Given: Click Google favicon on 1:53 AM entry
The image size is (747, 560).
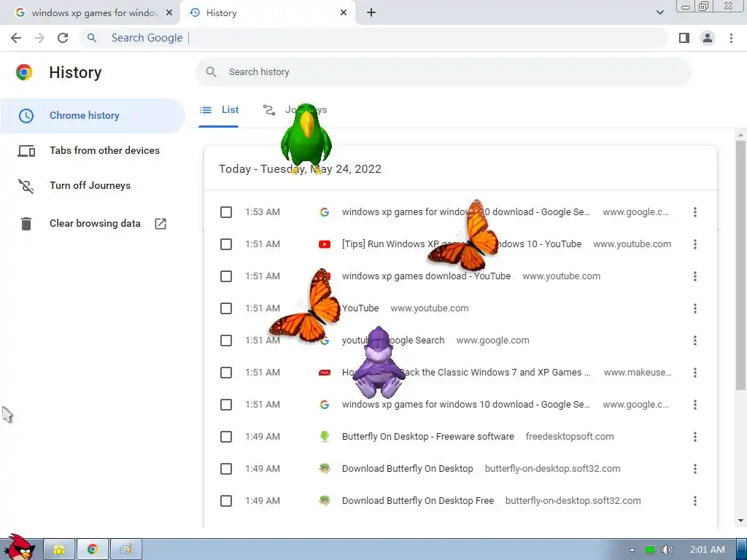Looking at the screenshot, I should coord(325,212).
